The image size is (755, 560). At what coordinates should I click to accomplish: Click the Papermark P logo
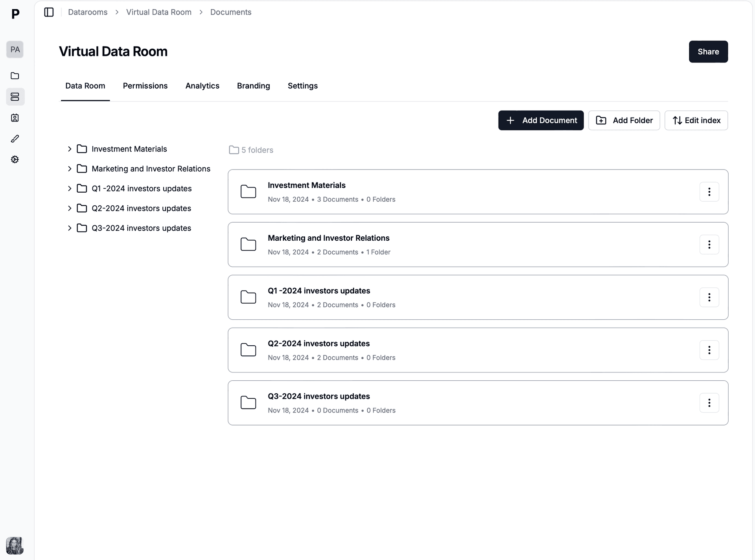click(x=15, y=14)
